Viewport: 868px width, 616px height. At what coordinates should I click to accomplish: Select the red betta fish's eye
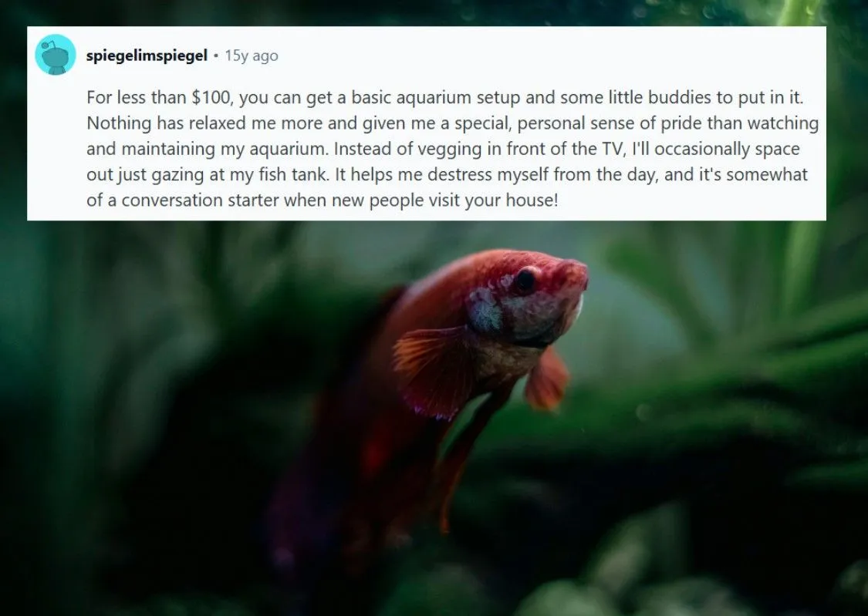[x=525, y=281]
